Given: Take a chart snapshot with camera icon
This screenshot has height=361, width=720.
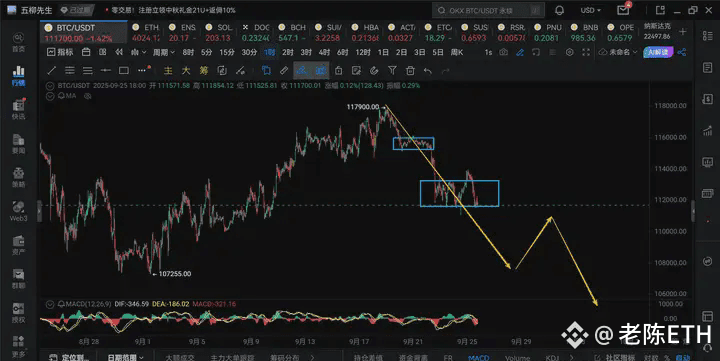Looking at the screenshot, I should tap(503, 52).
